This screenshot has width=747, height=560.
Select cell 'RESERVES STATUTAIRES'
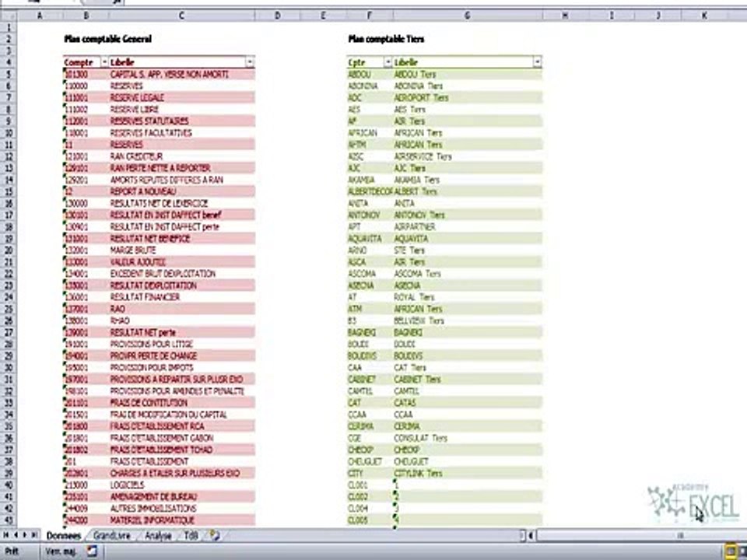182,121
